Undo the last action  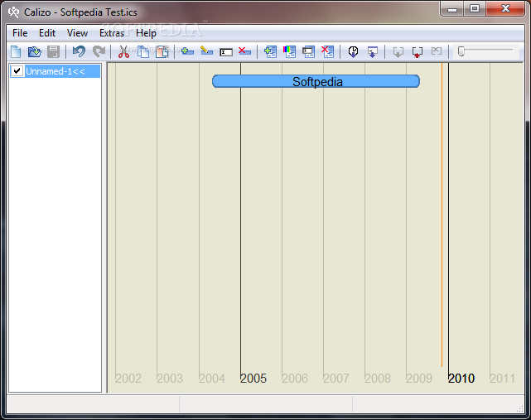click(79, 51)
